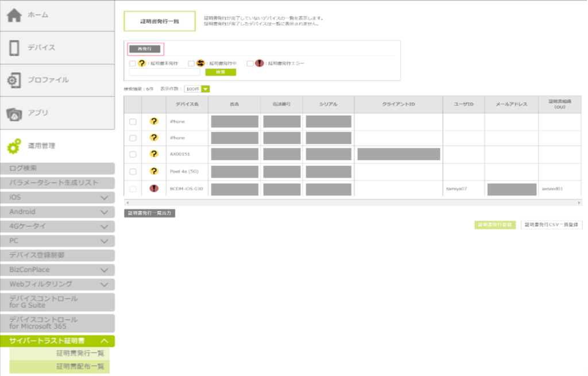The height and width of the screenshot is (376, 588).
Task: Click the App icon in sidebar
Action: tap(14, 114)
